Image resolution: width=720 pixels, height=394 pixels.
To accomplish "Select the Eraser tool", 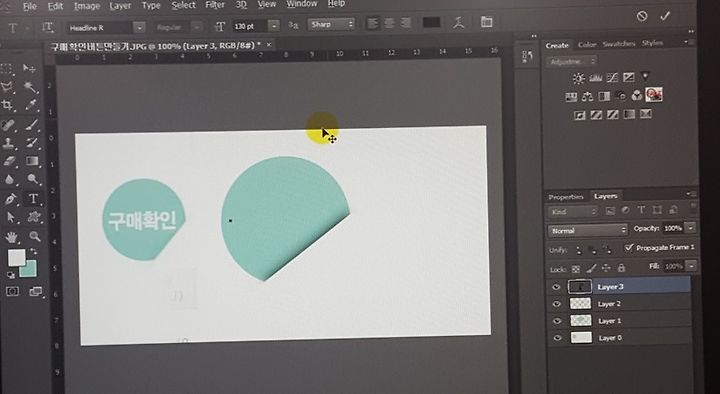I will coord(9,161).
